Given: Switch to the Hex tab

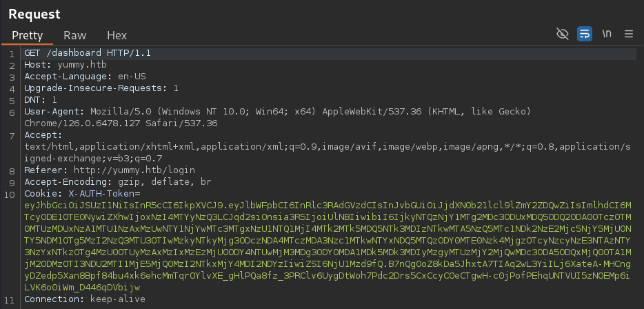Looking at the screenshot, I should coord(117,35).
